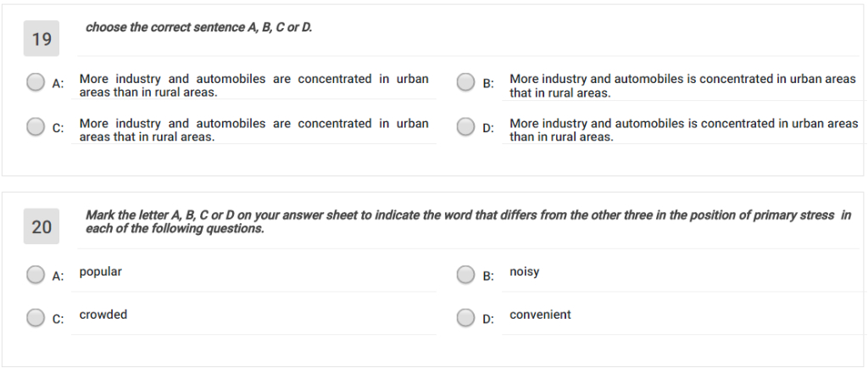Click the question number 19 badge
This screenshot has width=868, height=368.
click(42, 39)
